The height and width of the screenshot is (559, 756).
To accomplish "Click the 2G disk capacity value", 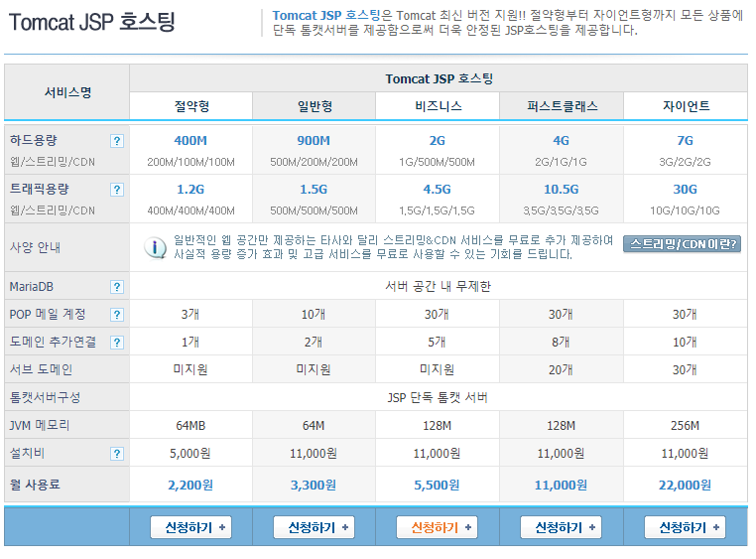I will pos(438,140).
